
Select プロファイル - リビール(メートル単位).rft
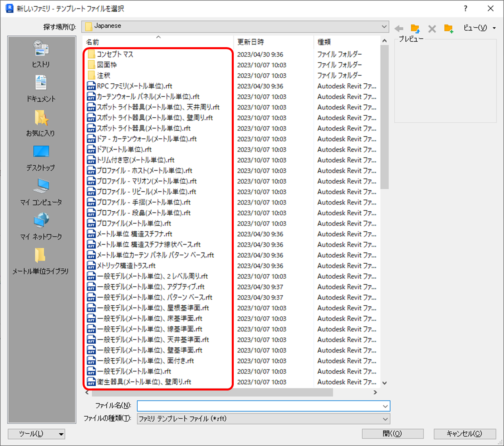pos(142,192)
